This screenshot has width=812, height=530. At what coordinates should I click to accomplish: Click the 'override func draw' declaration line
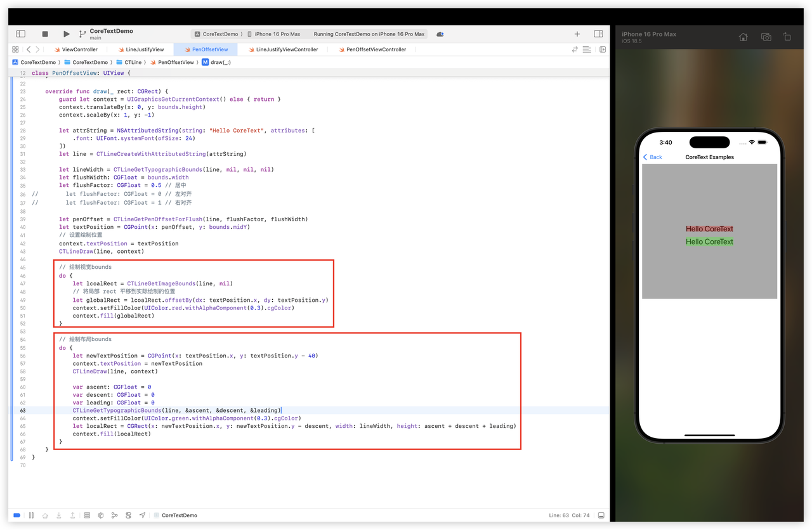(107, 91)
